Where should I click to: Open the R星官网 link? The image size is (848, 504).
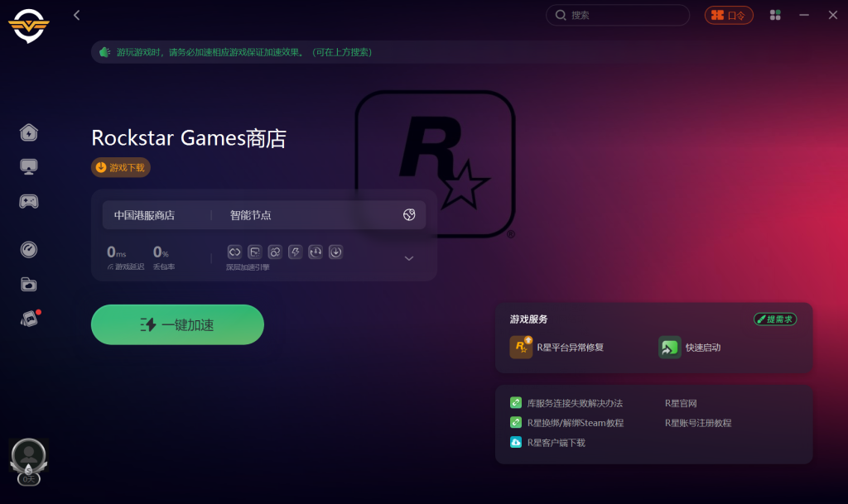tap(681, 403)
